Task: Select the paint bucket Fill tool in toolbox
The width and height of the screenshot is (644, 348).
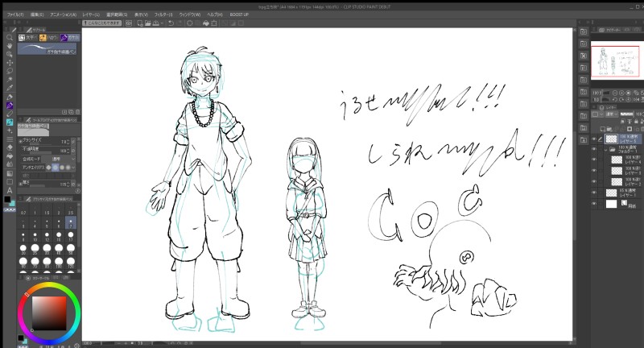Action: pos(10,156)
